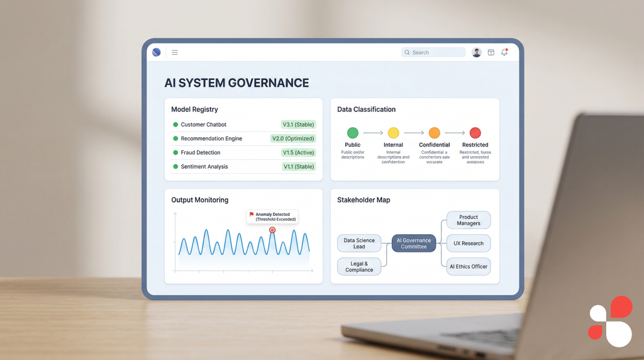Select the Sentiment Analysis row

point(243,166)
